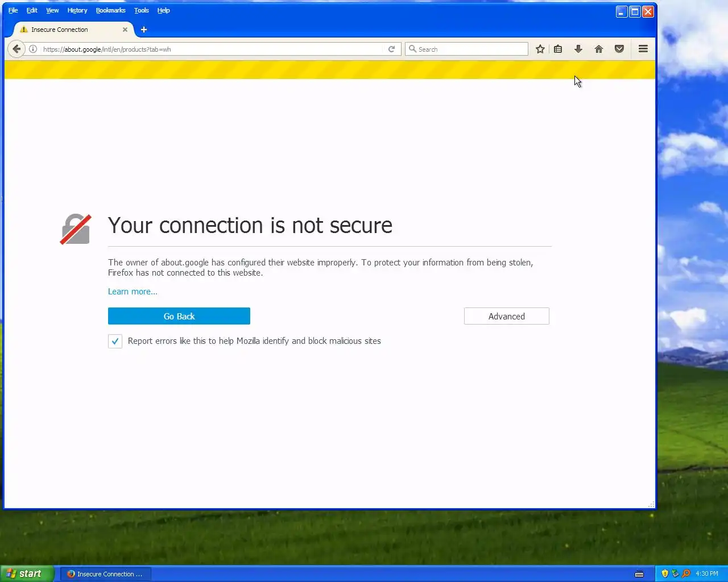This screenshot has height=582, width=728.
Task: Follow the Learn more link
Action: tap(133, 292)
